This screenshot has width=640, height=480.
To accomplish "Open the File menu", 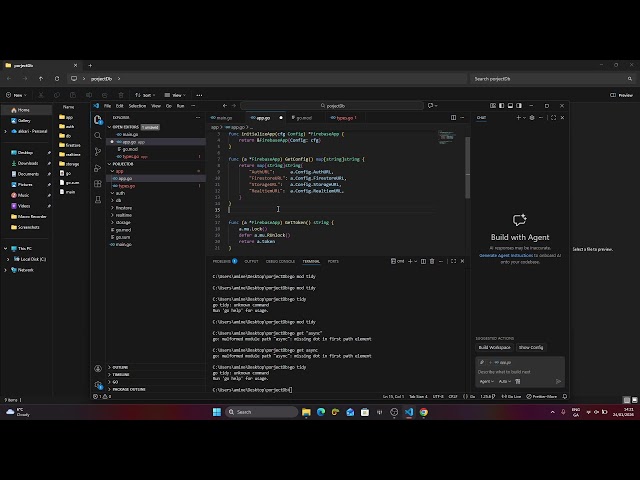I will coord(107,106).
